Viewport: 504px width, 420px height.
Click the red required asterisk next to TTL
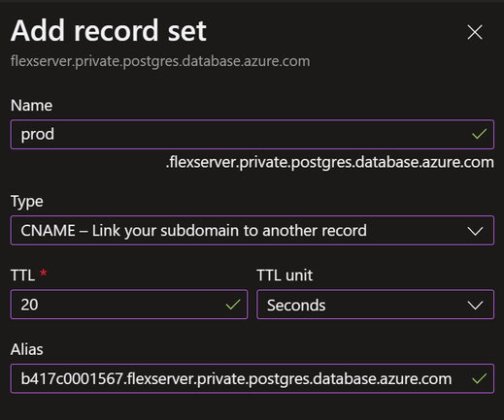(44, 274)
